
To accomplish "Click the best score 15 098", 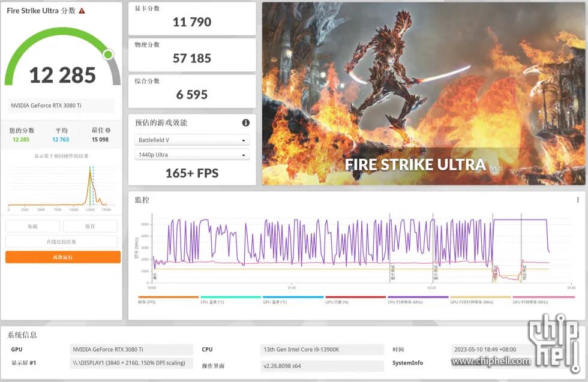I will (x=100, y=140).
